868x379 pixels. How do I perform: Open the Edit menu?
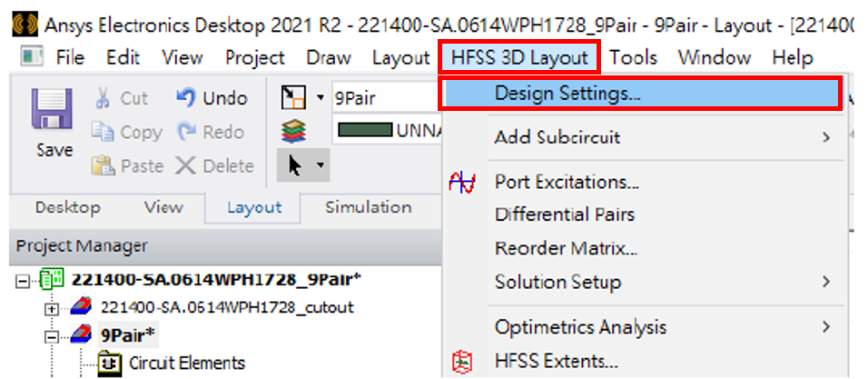point(123,57)
